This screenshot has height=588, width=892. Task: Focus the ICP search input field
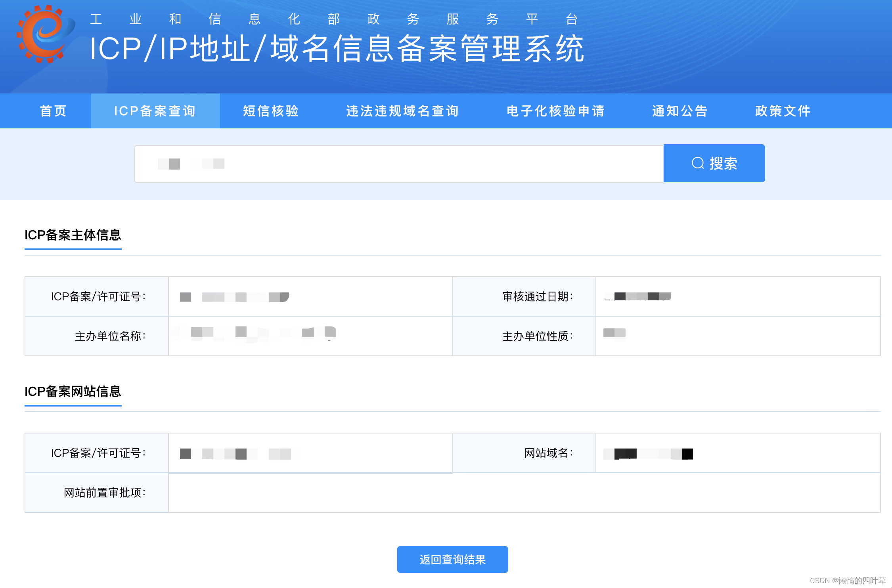pos(398,164)
